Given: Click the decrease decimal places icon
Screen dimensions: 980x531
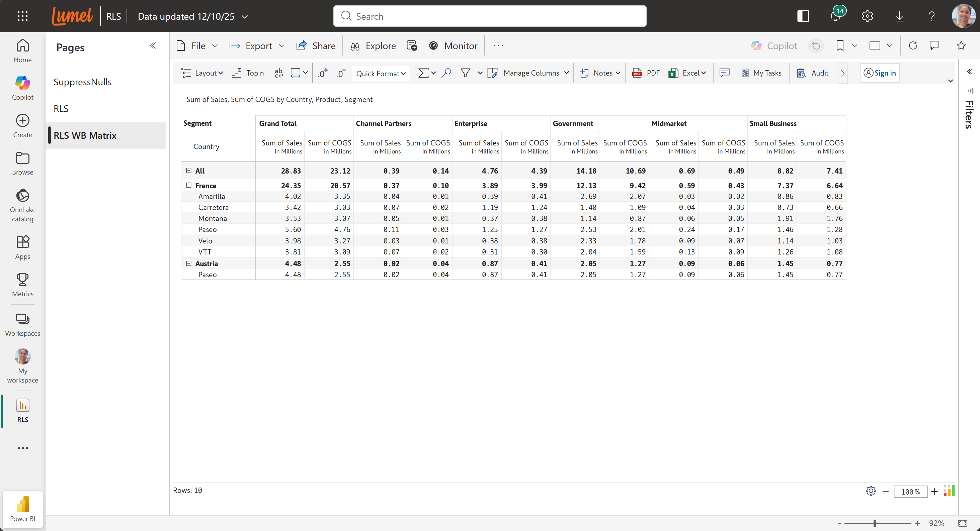Looking at the screenshot, I should [341, 73].
